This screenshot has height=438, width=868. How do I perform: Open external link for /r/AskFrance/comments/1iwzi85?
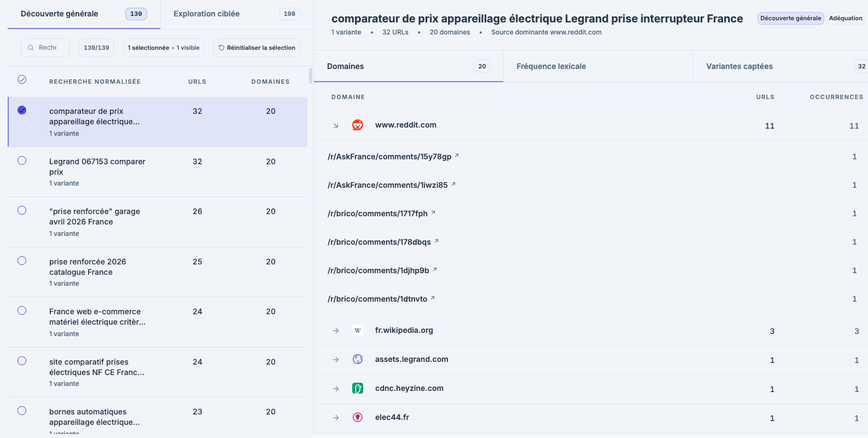[x=453, y=185]
